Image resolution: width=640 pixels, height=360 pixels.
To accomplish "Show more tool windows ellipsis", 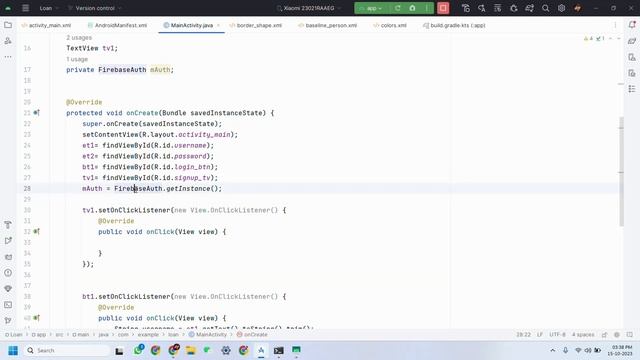I will (8, 57).
